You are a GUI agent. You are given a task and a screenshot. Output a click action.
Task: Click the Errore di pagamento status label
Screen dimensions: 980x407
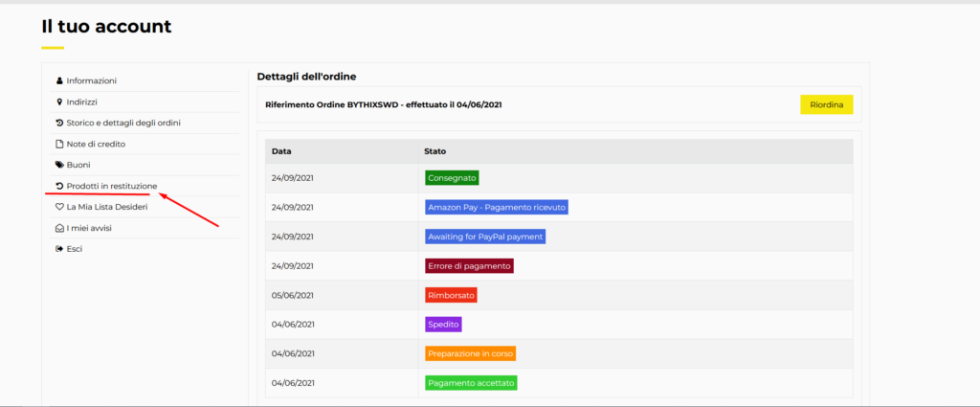[x=469, y=266]
